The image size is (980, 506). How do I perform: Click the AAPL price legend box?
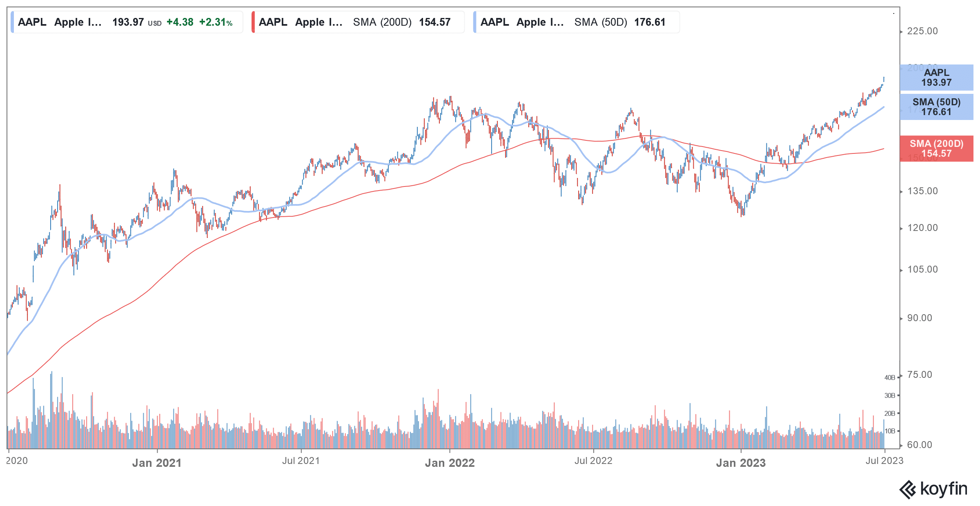127,22
